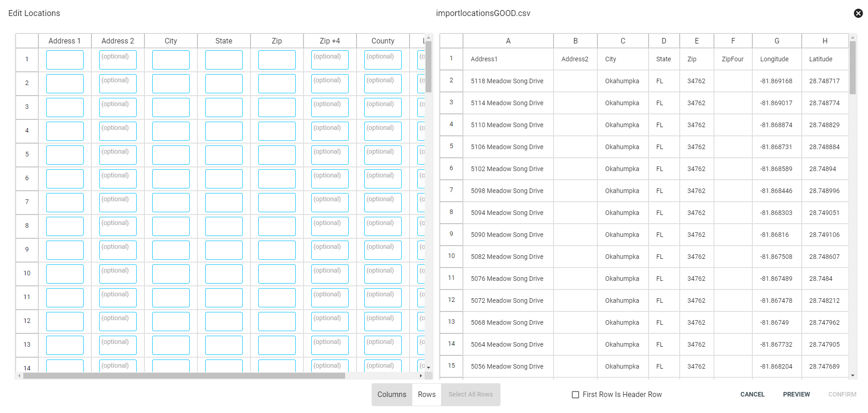Click right arrow of left grid horizontal scrollbar
Image resolution: width=868 pixels, height=413 pixels.
pos(421,375)
